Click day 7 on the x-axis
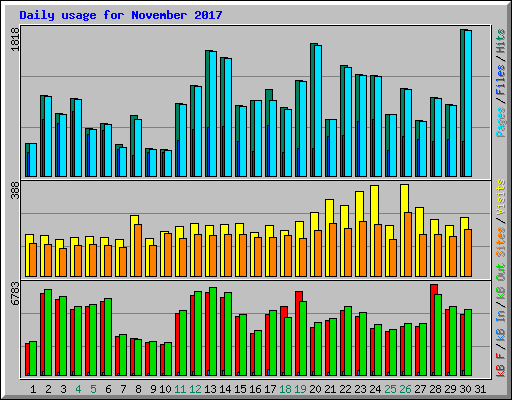The width and height of the screenshot is (512, 400). tap(123, 389)
